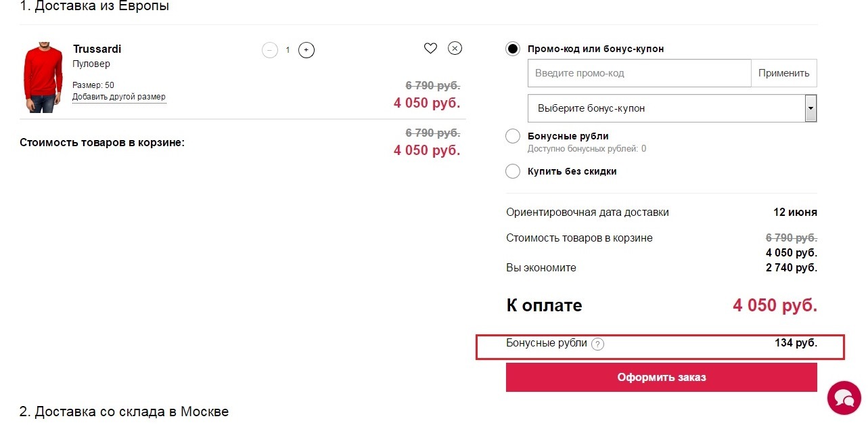Open the Trussardi product name link
The width and height of the screenshot is (868, 425).
tap(97, 49)
